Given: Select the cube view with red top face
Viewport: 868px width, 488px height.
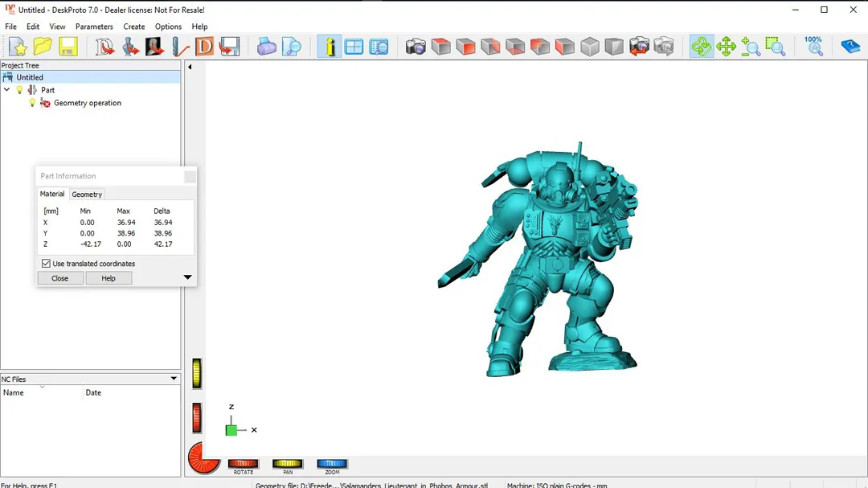Looking at the screenshot, I should [x=440, y=47].
